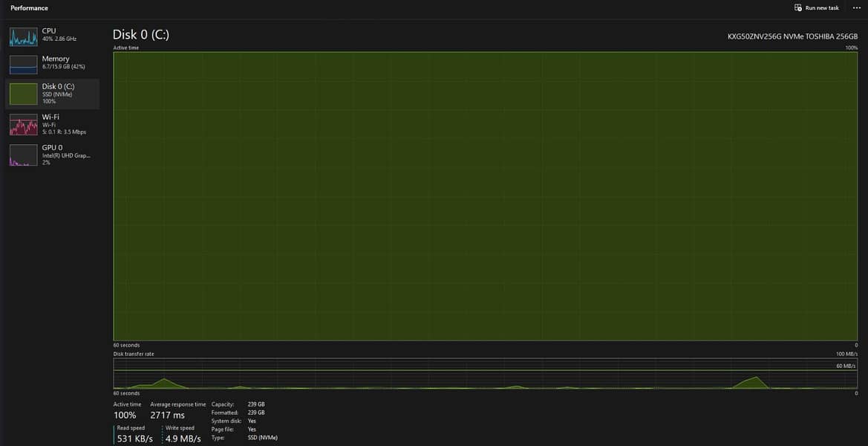Click the large Active time graph

486,196
